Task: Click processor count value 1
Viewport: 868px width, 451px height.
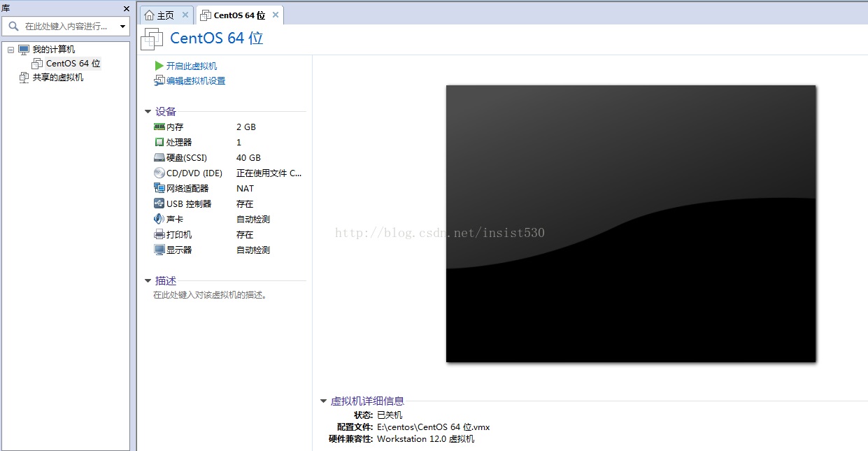Action: (x=239, y=142)
